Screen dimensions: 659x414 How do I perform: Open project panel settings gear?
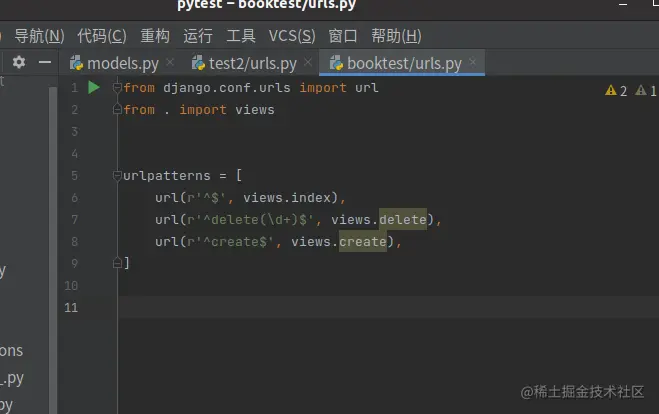(18, 62)
